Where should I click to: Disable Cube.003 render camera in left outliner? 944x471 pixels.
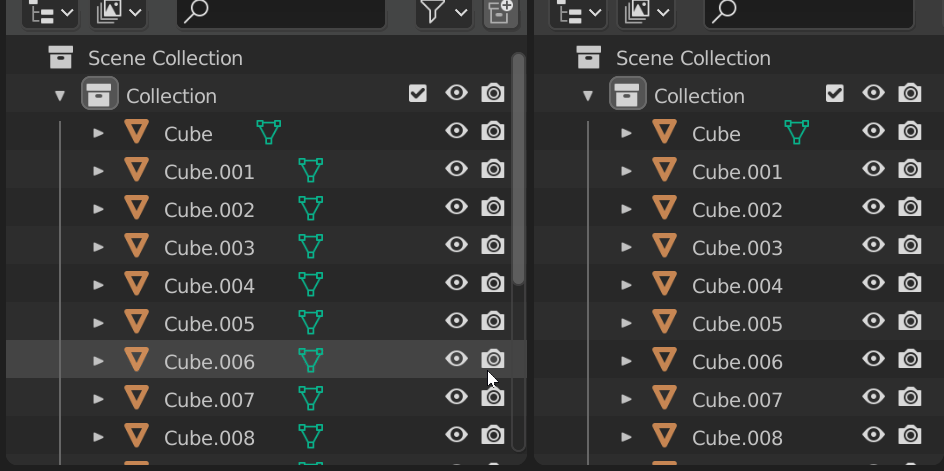tap(492, 245)
